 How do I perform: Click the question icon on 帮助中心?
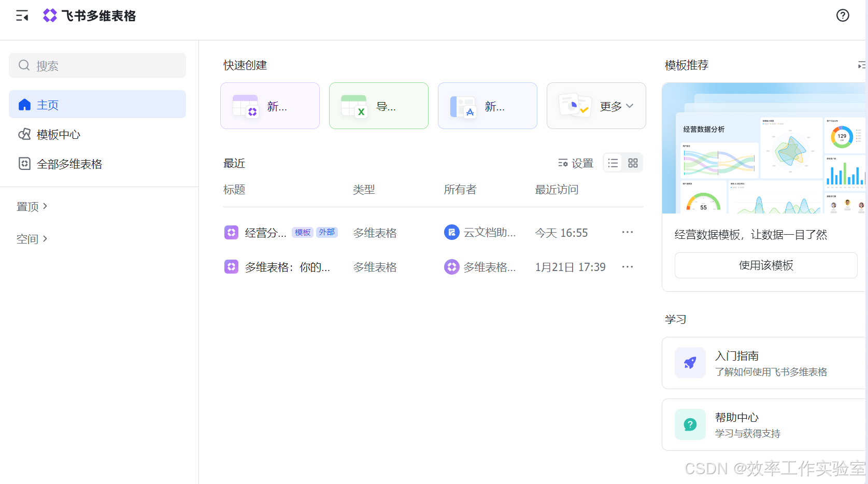pos(690,424)
